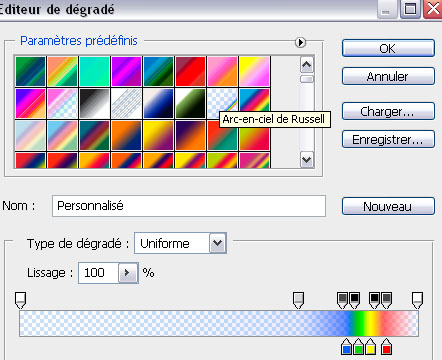
Task: Open the Type de dégradé dropdown
Action: pos(218,243)
